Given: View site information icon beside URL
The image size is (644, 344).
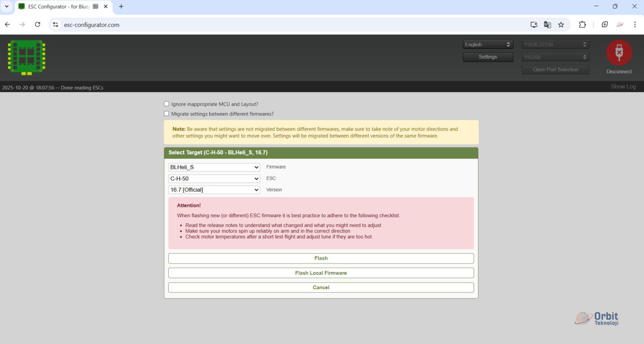Looking at the screenshot, I should (x=56, y=25).
